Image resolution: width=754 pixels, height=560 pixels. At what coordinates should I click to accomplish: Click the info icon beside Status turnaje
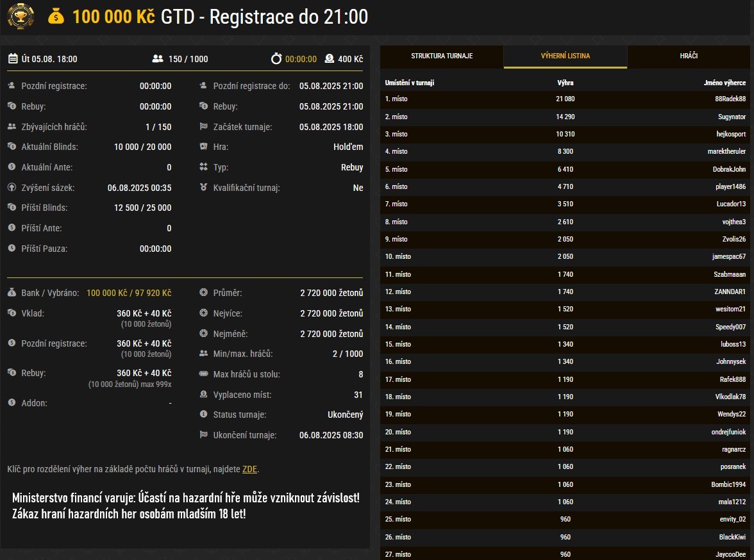203,415
